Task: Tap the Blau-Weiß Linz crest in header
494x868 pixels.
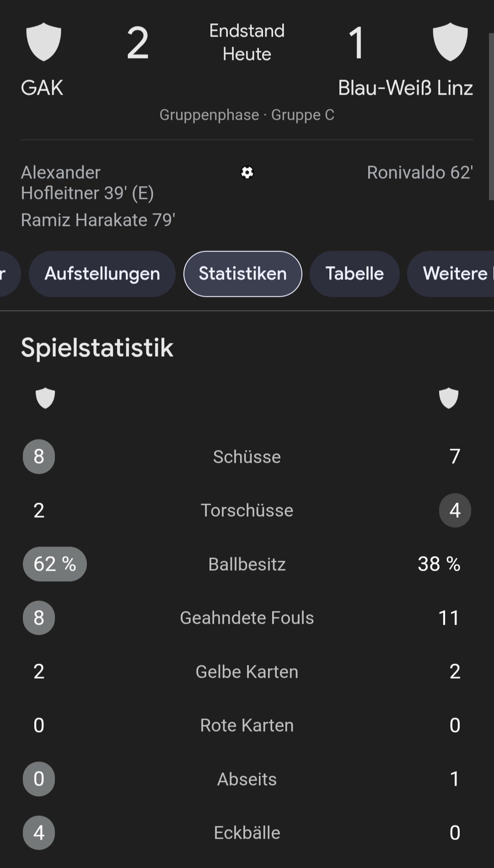Action: [x=450, y=42]
